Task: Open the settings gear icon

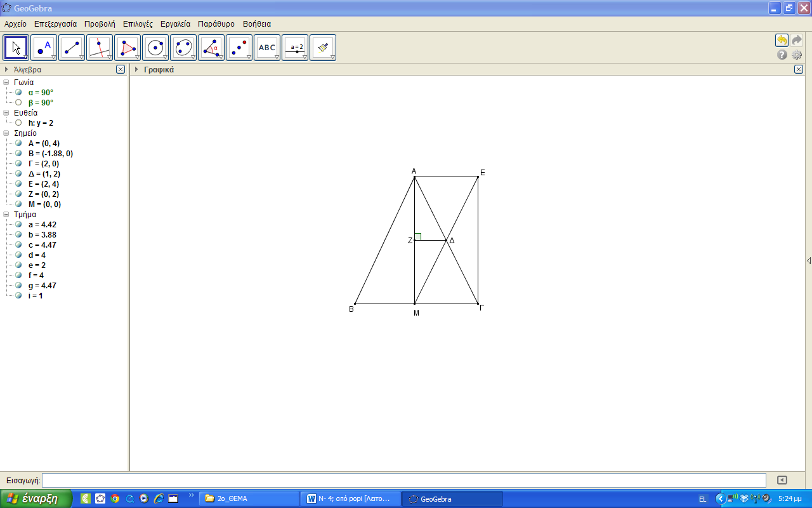Action: pyautogui.click(x=797, y=55)
